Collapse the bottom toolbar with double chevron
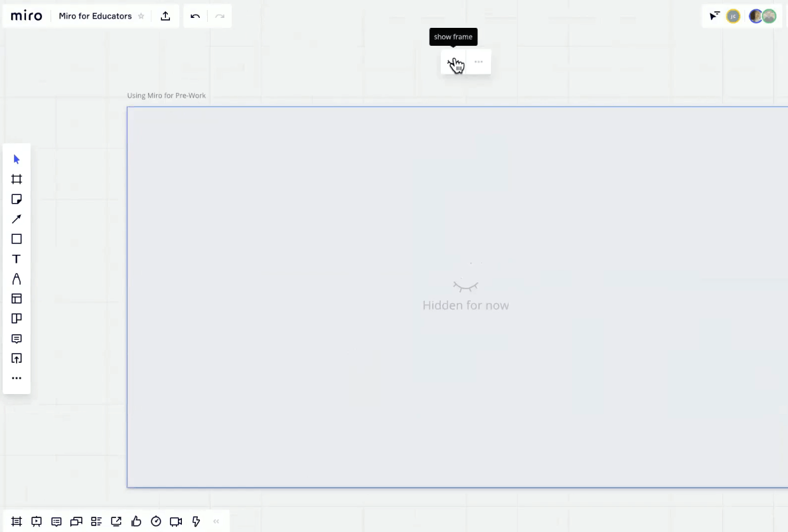 (216, 521)
